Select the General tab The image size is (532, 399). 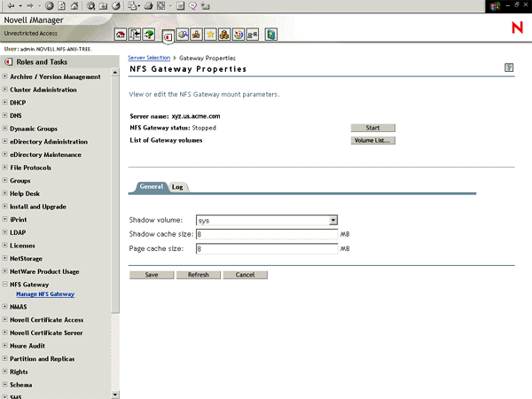152,186
